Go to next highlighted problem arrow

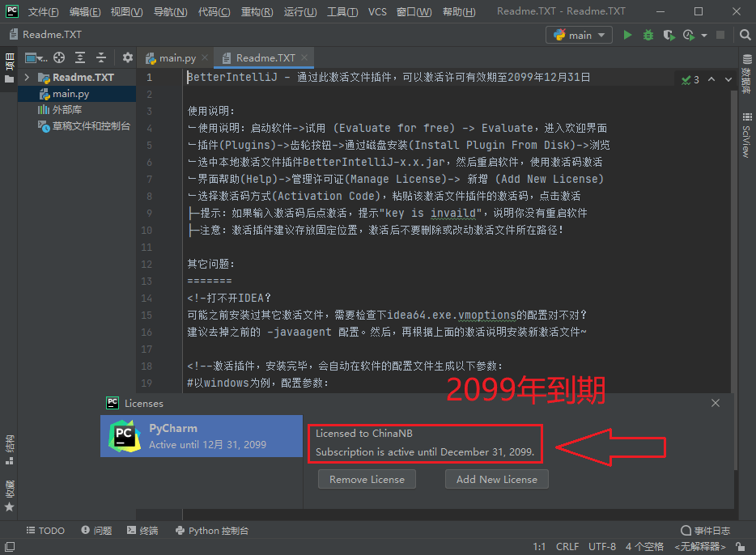pyautogui.click(x=728, y=79)
